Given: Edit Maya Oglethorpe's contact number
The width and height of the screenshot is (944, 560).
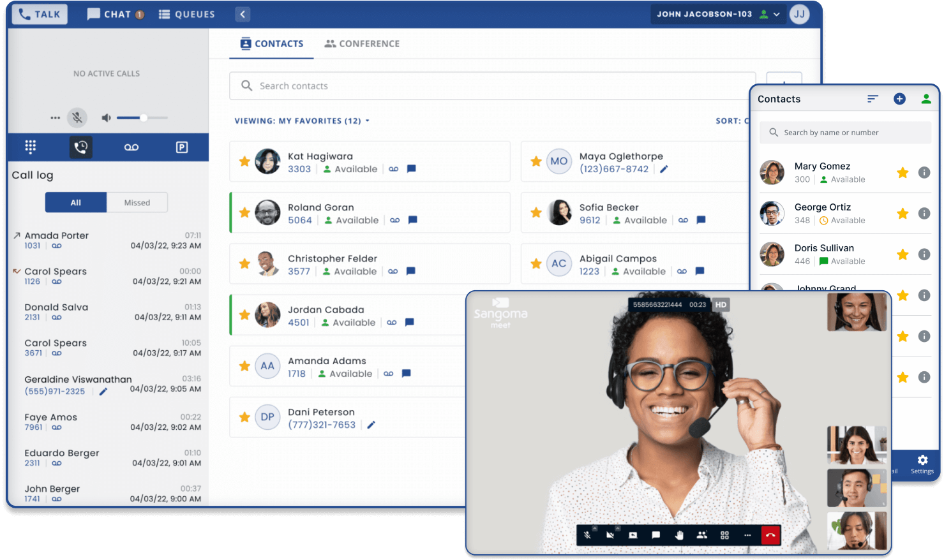Looking at the screenshot, I should [664, 169].
